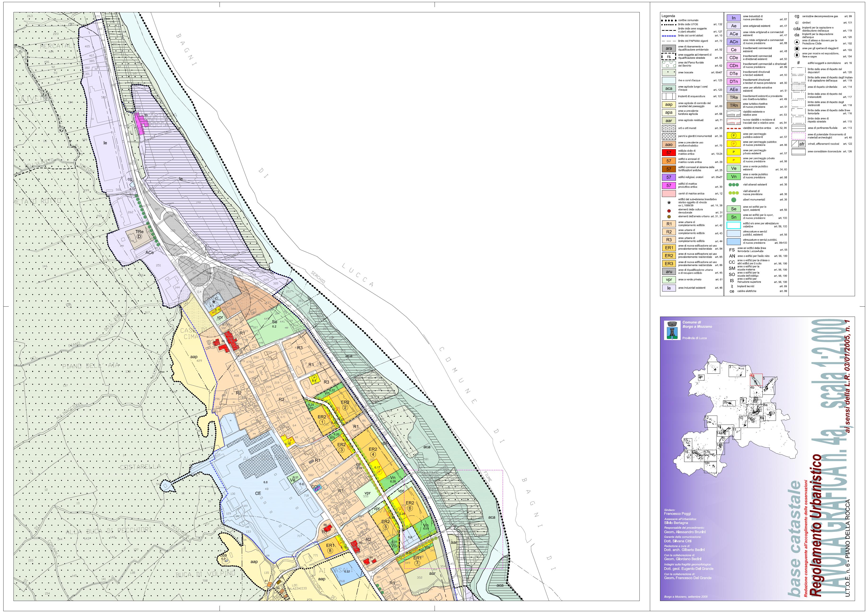Viewport: 868px width, 614px height.
Task: Click the asterisk symbol in the legend
Action: [669, 203]
